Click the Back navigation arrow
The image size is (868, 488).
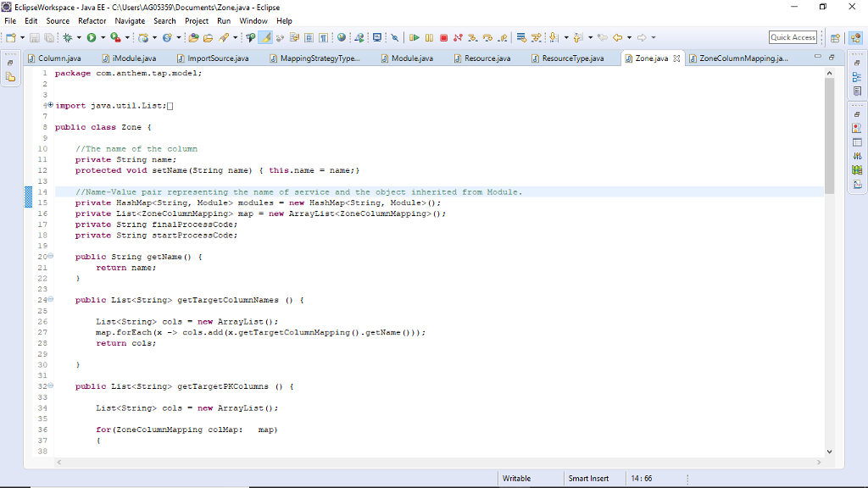617,37
